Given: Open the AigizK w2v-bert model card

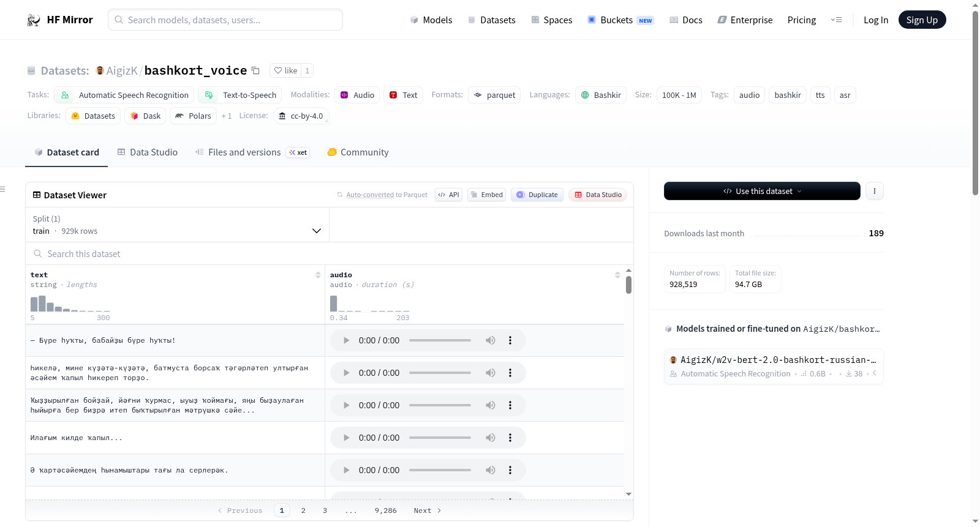Looking at the screenshot, I should click(774, 366).
